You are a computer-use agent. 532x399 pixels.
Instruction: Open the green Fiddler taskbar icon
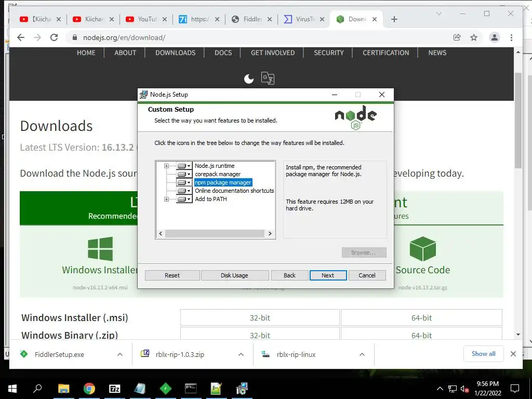166,389
